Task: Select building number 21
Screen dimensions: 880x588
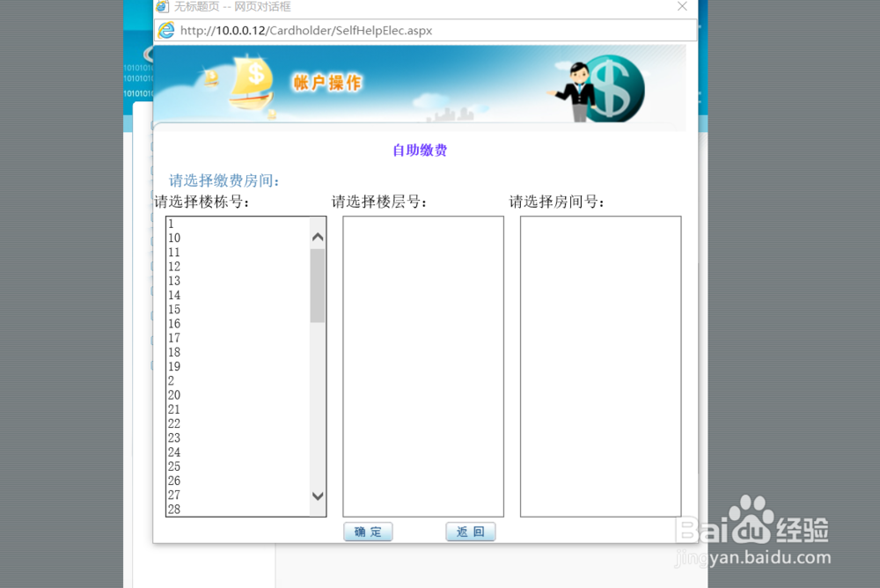Action: click(238, 409)
